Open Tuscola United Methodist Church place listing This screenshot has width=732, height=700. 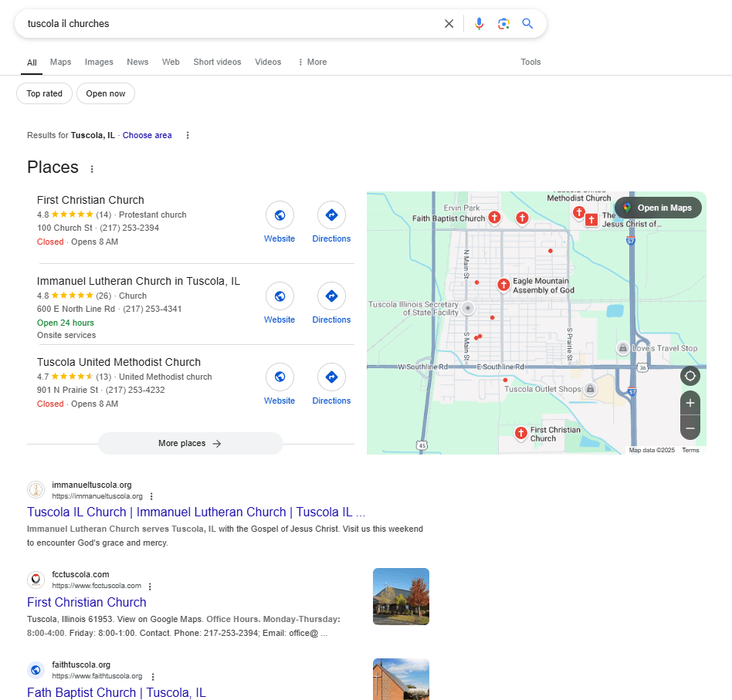pyautogui.click(x=119, y=363)
